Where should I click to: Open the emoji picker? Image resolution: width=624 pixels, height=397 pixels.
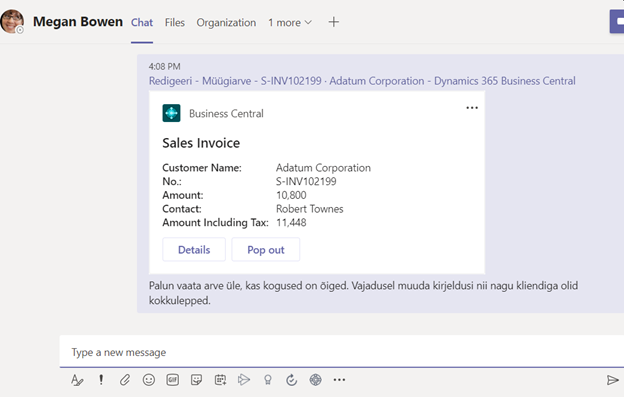pyautogui.click(x=149, y=380)
